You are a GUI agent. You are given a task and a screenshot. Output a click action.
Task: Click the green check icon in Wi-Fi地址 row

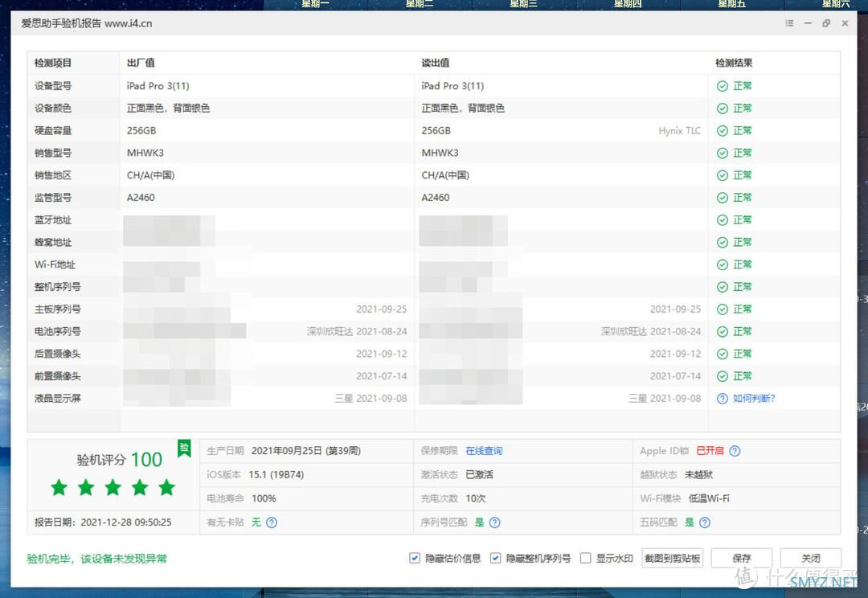pos(723,264)
